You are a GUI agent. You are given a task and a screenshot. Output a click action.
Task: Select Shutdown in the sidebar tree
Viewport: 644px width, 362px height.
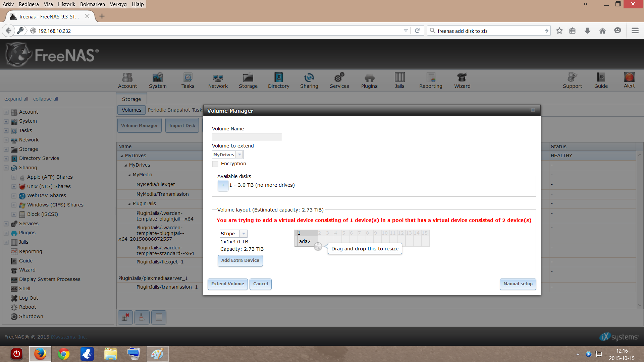tap(31, 316)
